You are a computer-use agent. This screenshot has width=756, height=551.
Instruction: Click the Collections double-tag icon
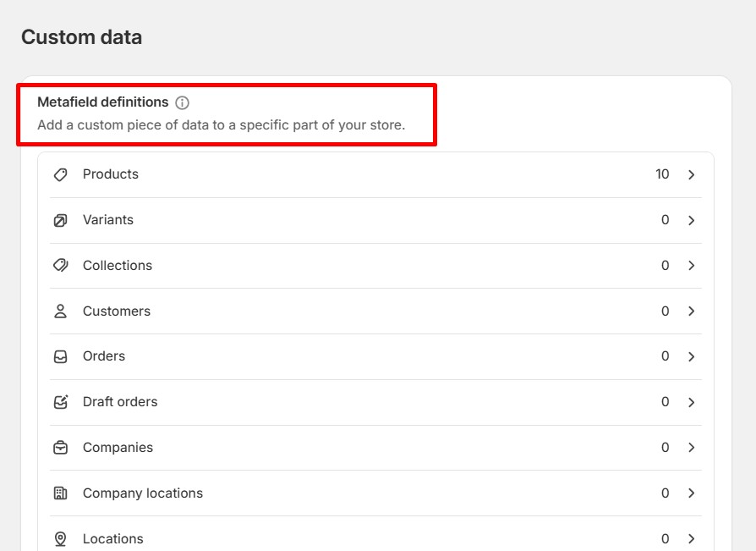60,266
